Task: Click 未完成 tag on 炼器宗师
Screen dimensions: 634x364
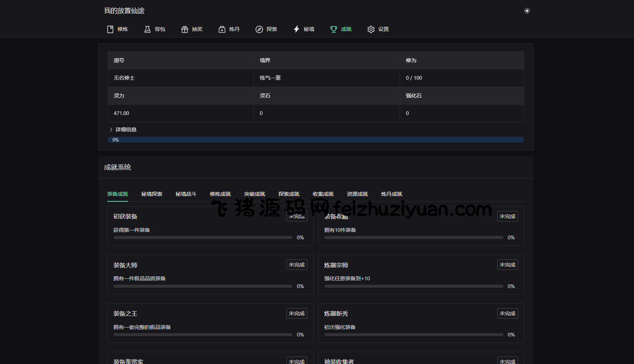Action: tap(507, 265)
